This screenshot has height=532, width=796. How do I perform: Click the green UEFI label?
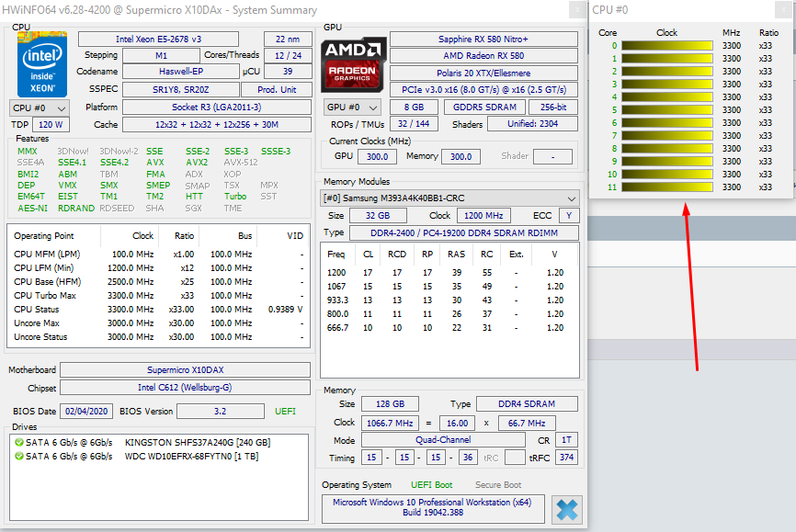[x=285, y=412]
